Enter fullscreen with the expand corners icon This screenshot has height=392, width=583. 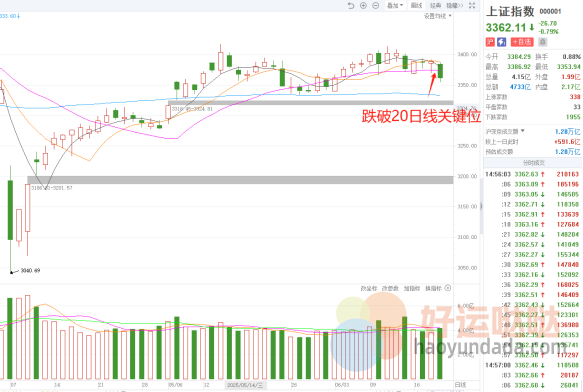pyautogui.click(x=472, y=6)
